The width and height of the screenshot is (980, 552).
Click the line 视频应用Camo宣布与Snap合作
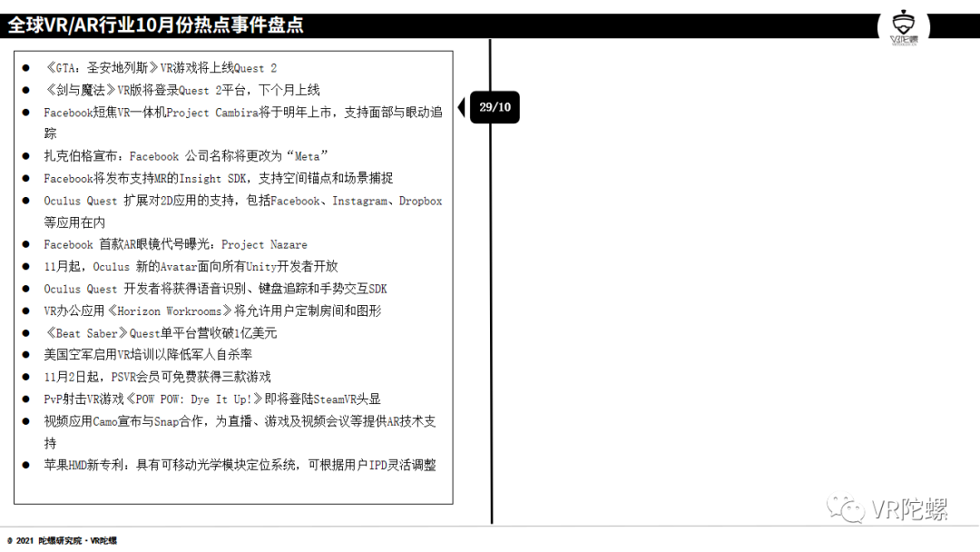[240, 432]
